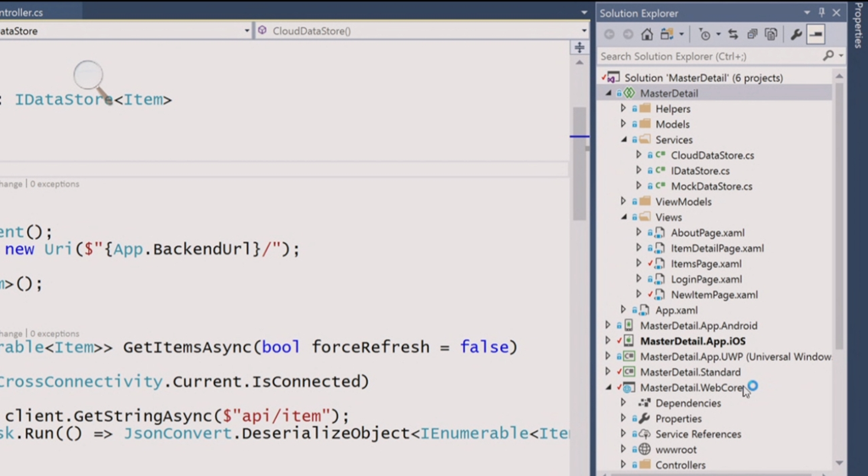Viewport: 868px width, 476px height.
Task: Expand the MasterDetail.App.Android project
Action: point(608,326)
